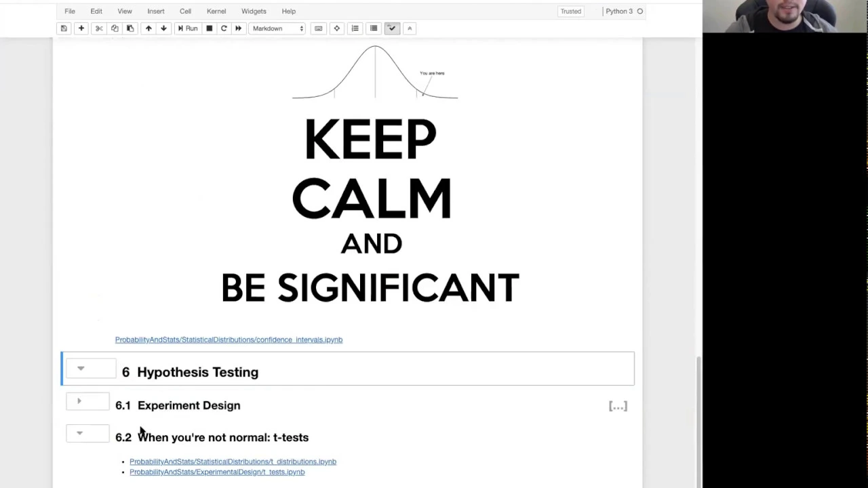Click the Python 3 kernel status circle
868x488 pixels.
click(x=639, y=11)
